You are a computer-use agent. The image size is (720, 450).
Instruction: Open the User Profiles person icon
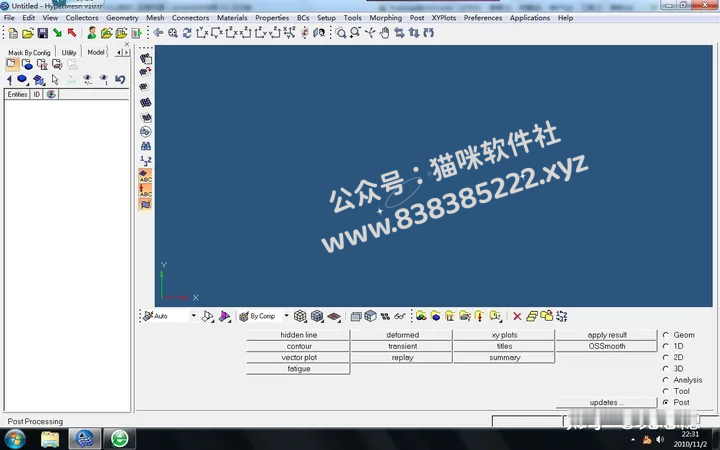(x=92, y=33)
